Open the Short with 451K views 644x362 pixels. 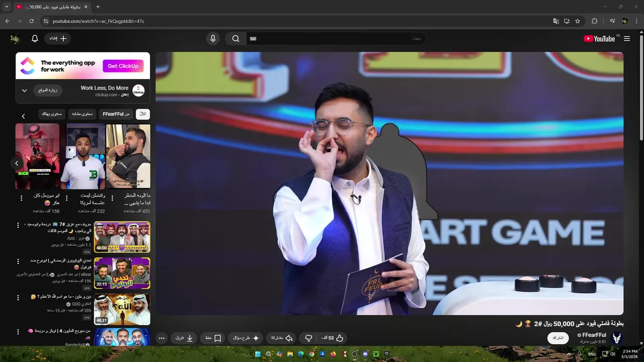(x=128, y=156)
